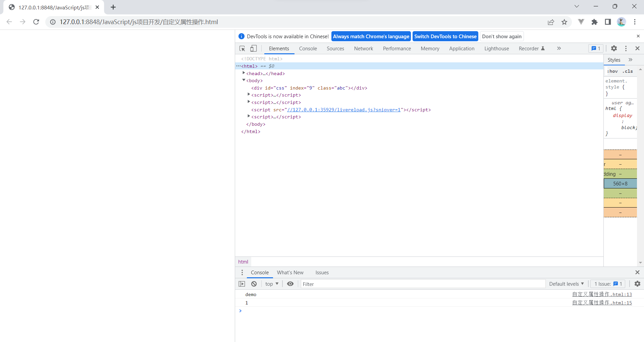Open the 'top' frame context dropdown
This screenshot has height=342, width=644.
(x=272, y=284)
